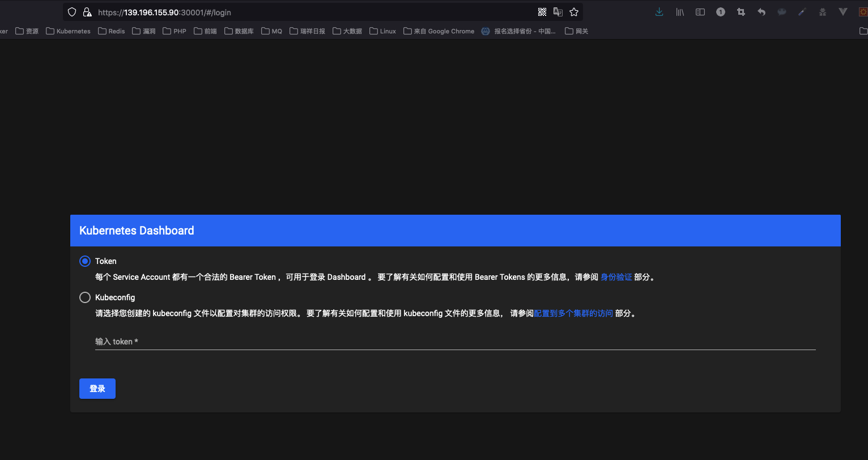Click the undo arrow extension icon

coord(761,12)
